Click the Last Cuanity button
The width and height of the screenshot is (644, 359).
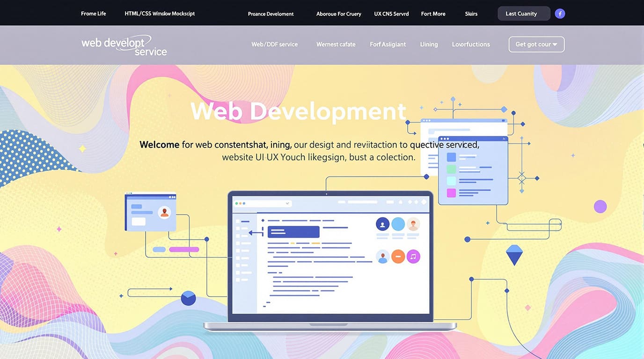click(x=524, y=14)
